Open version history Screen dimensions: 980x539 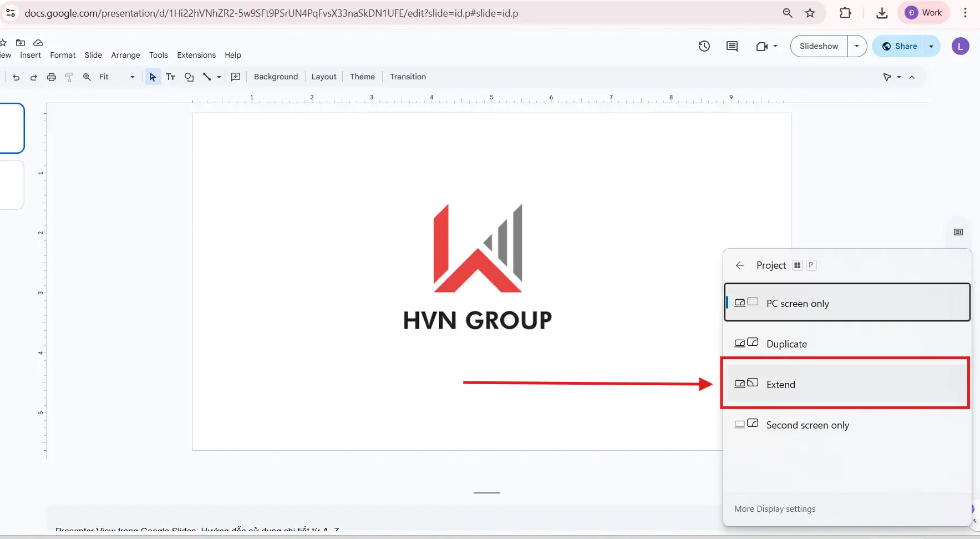click(704, 46)
